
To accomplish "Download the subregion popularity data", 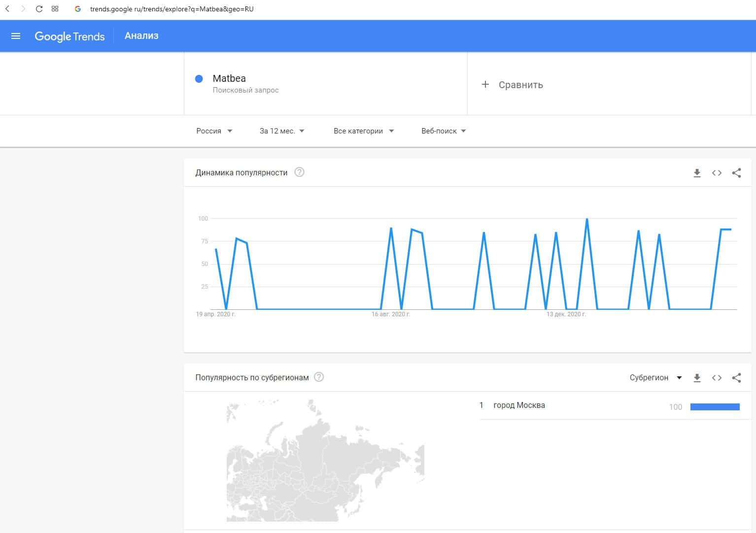I will pyautogui.click(x=697, y=378).
